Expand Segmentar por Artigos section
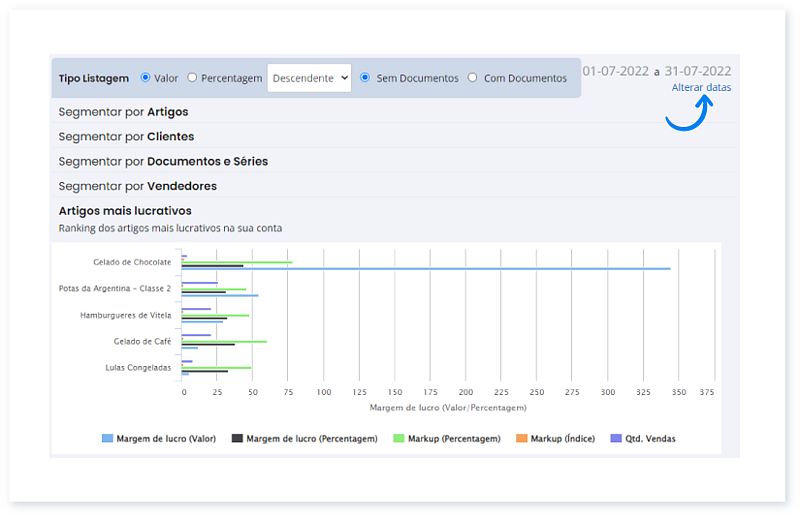Viewport: 800px width, 517px height. point(123,112)
